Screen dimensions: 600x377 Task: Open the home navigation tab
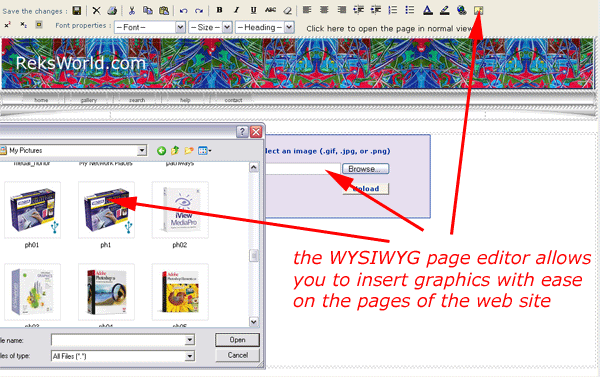(x=41, y=100)
